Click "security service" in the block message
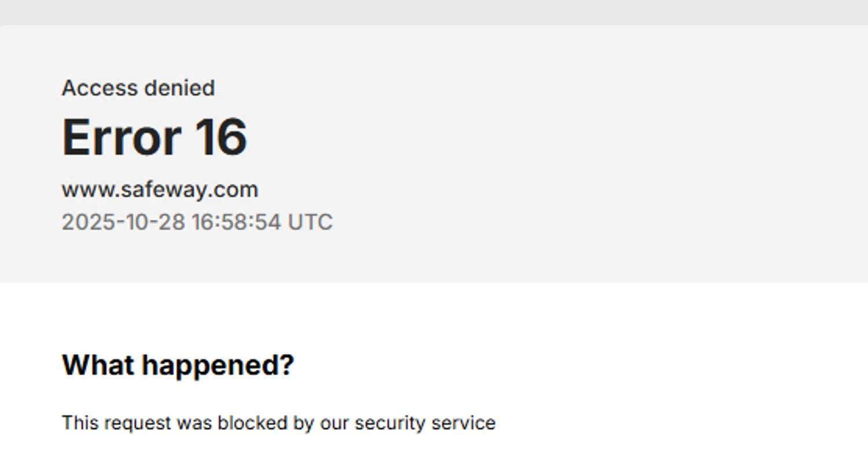 click(425, 423)
